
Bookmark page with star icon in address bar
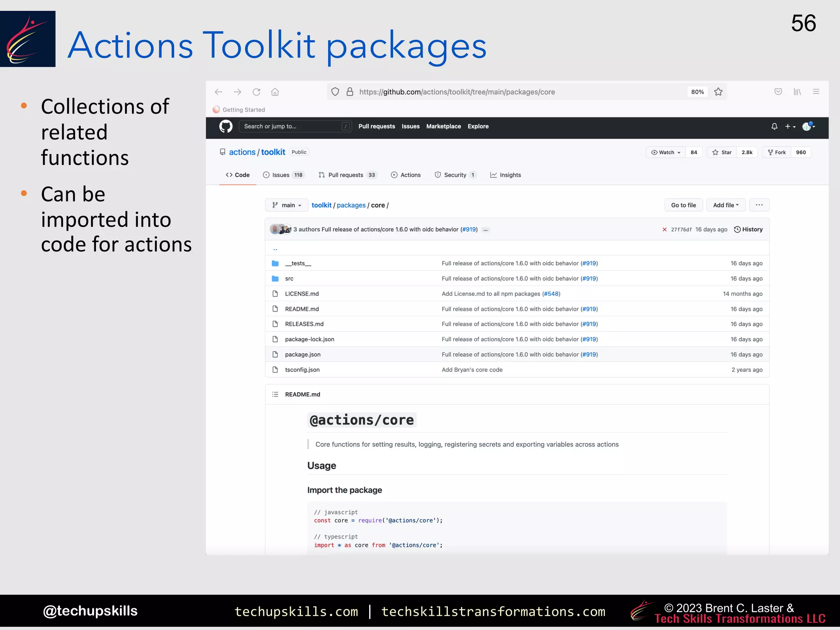718,92
